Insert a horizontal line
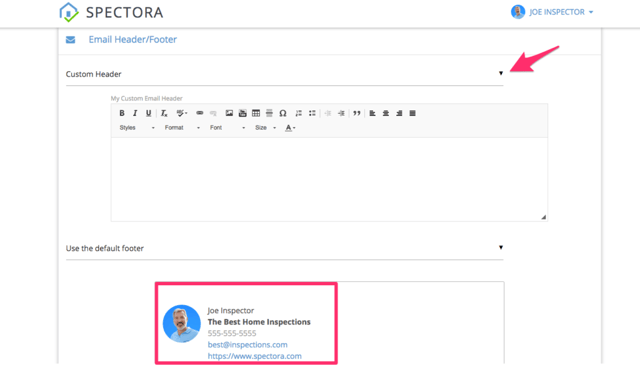 point(269,113)
